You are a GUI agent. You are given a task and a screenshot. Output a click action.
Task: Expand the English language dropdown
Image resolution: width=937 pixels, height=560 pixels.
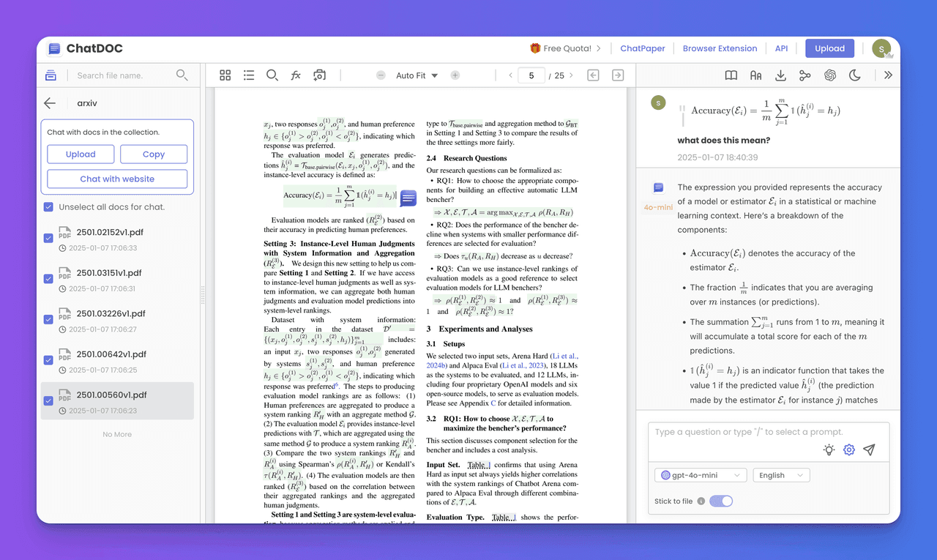[x=781, y=475]
